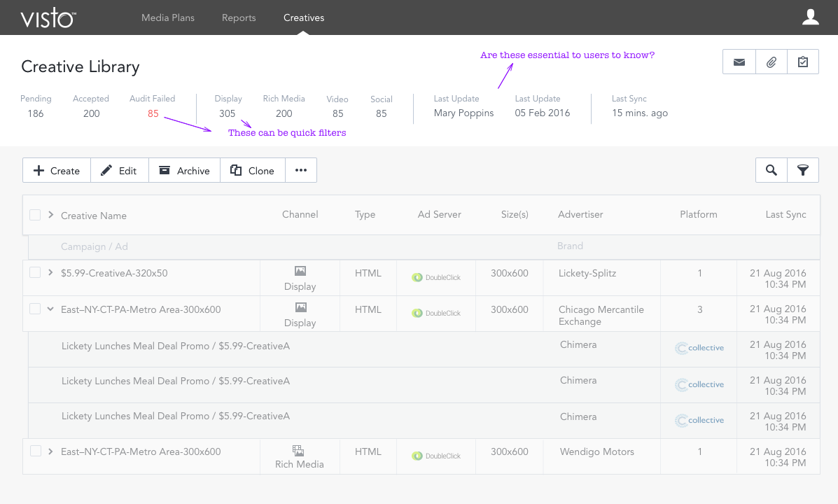
Task: Check the $5.99-CreativeA-320x50 row checkbox
Action: (x=35, y=273)
